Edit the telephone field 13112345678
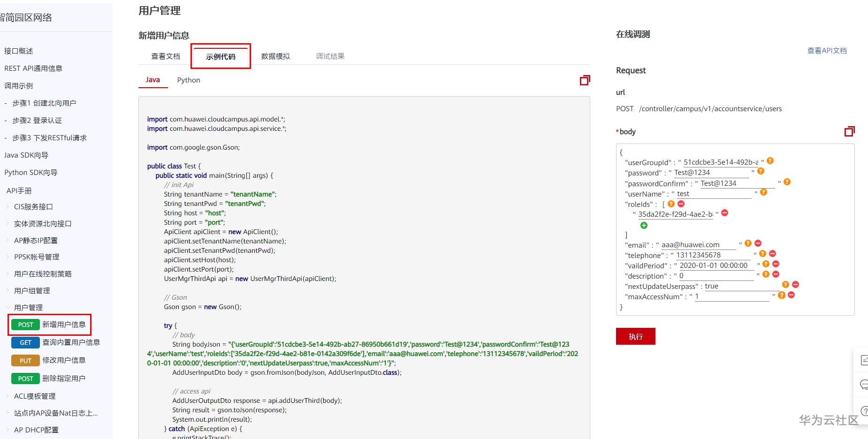The image size is (868, 439). tap(713, 255)
